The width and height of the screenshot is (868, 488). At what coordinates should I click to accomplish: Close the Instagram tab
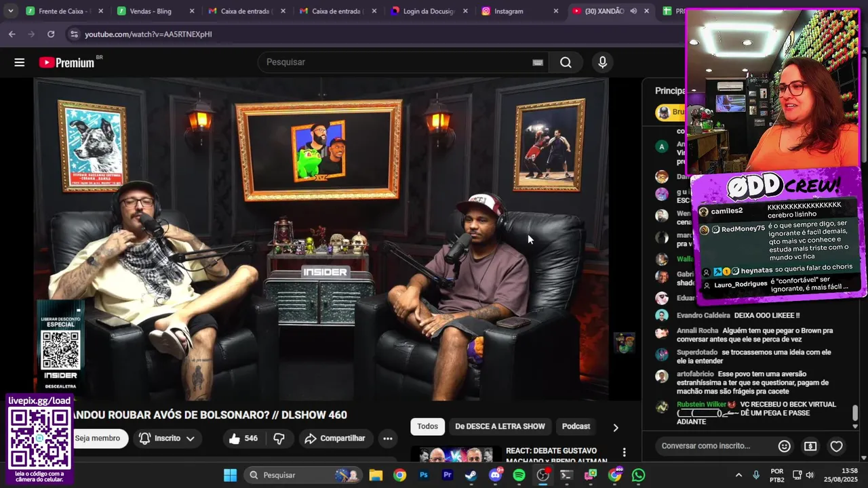pos(556,12)
